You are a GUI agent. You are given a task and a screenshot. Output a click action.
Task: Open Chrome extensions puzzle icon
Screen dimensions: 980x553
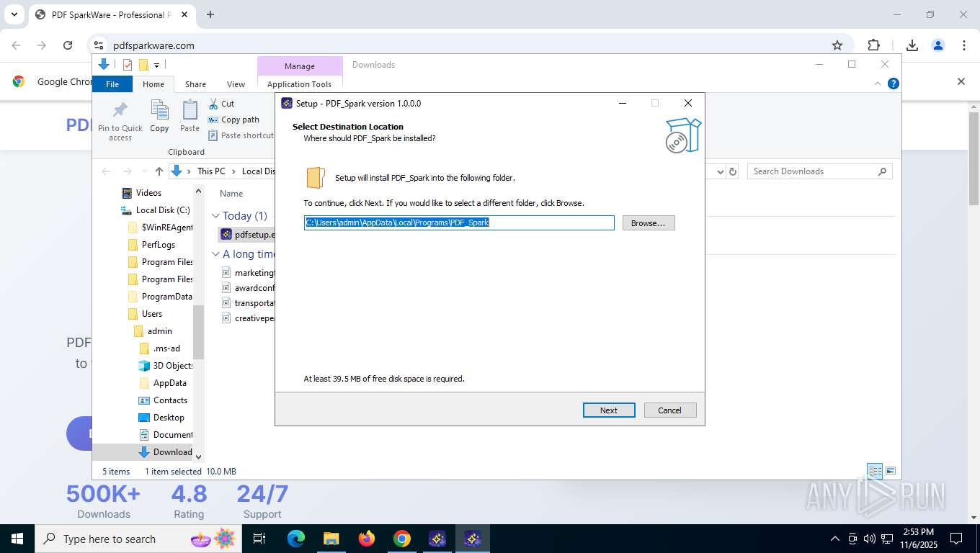coord(874,45)
